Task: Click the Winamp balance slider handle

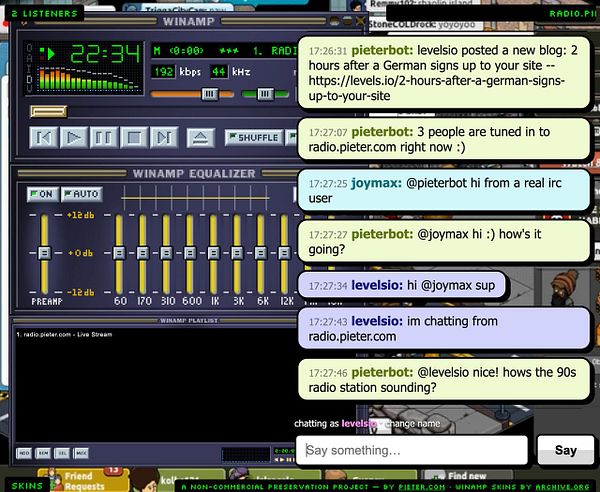Action: point(265,94)
